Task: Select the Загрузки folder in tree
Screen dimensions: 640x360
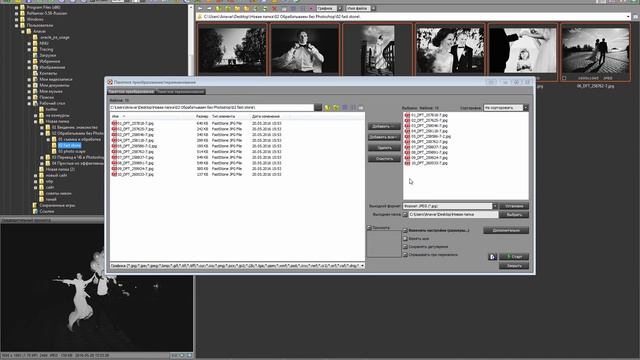Action: coord(48,55)
